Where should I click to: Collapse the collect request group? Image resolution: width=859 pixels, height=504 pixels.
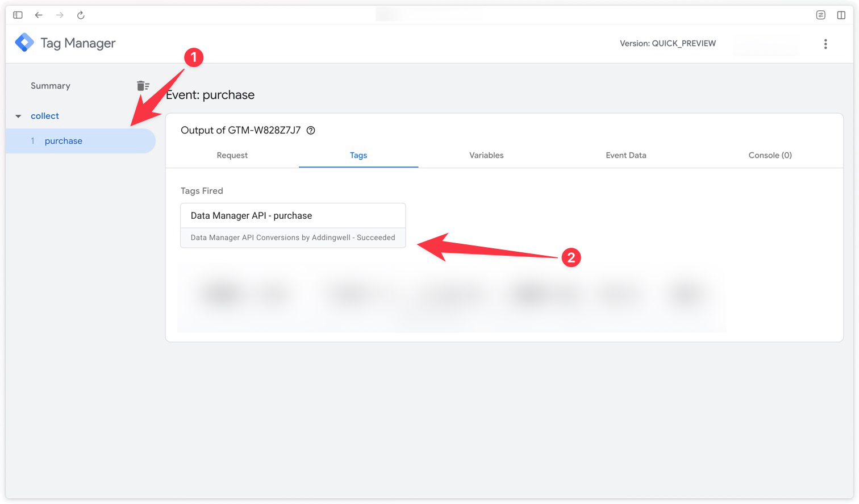18,116
